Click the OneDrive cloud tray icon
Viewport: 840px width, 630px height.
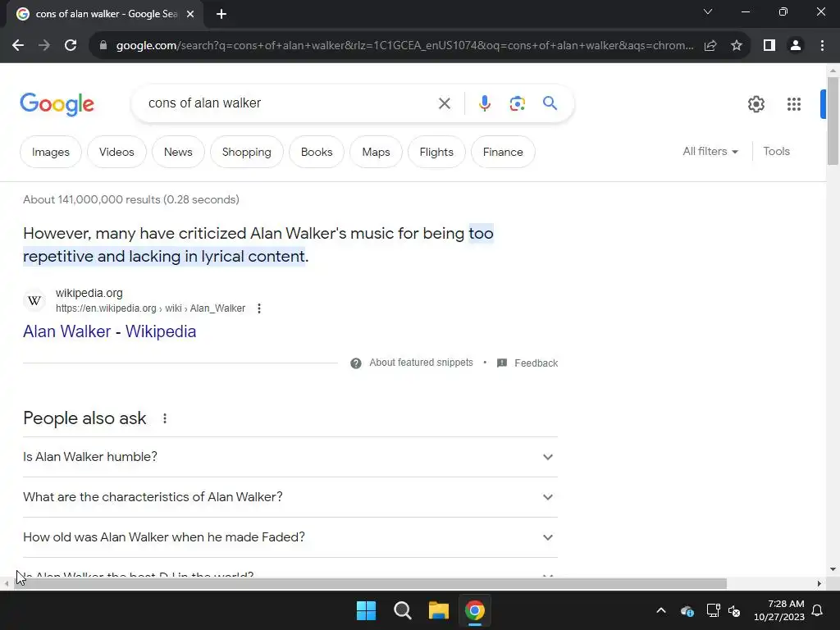tap(687, 611)
